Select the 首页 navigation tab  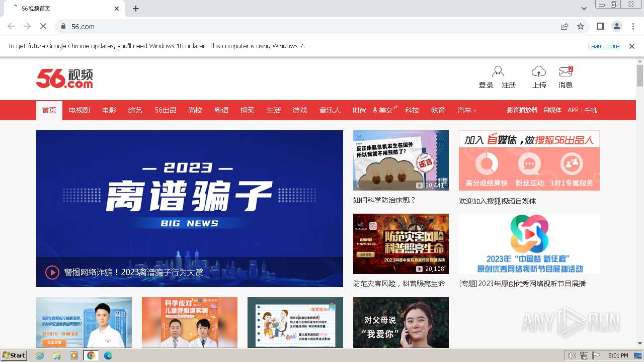click(x=49, y=110)
